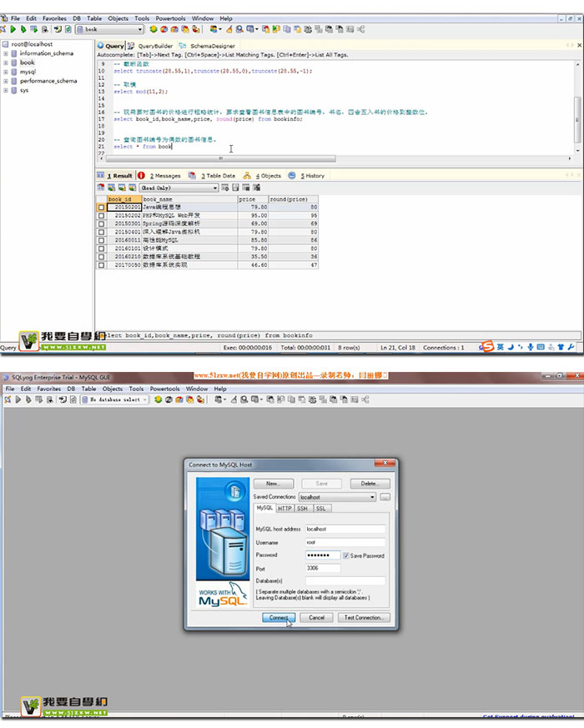Click the New... connection button
This screenshot has width=584, height=728.
(x=273, y=484)
